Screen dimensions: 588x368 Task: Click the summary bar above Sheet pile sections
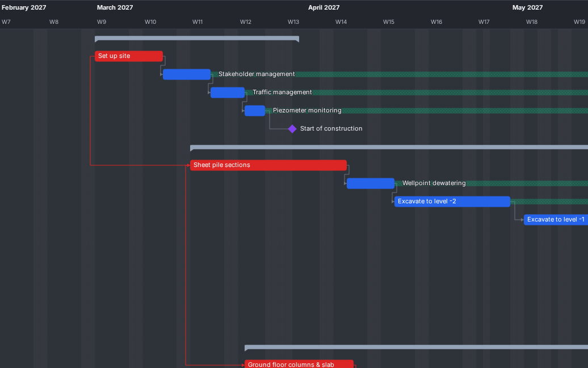click(389, 148)
